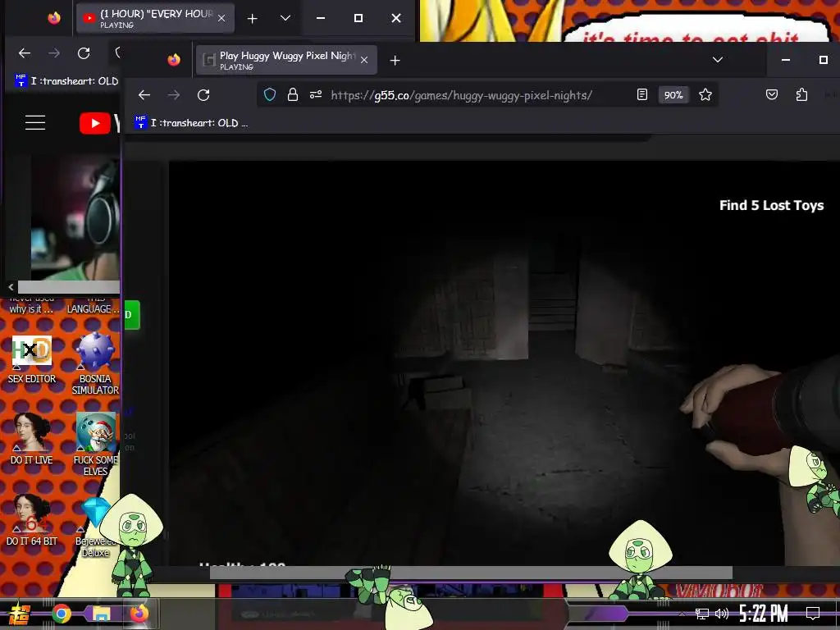Screen dimensions: 840x630
Task: Open DO IT 64 BIT desktop shortcut
Action: tap(32, 521)
